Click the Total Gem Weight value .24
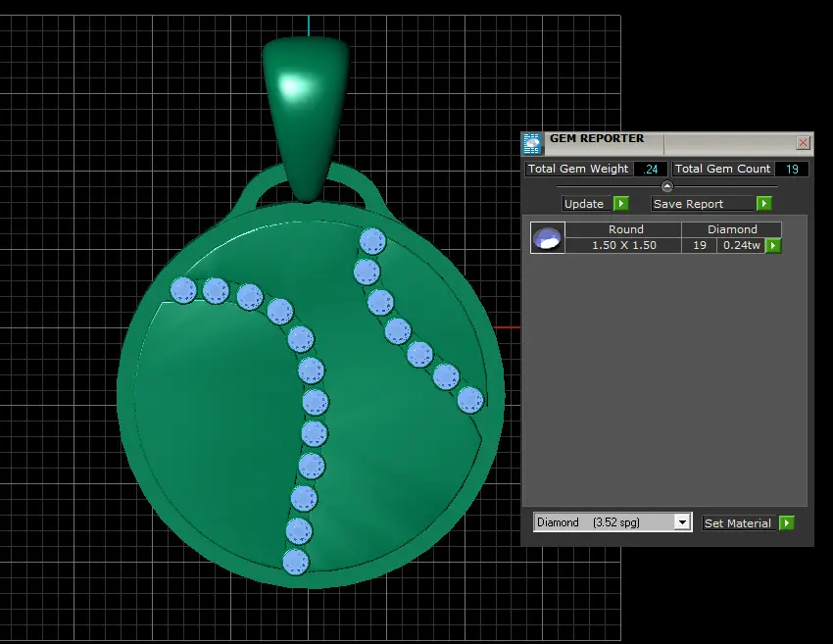 [x=651, y=169]
